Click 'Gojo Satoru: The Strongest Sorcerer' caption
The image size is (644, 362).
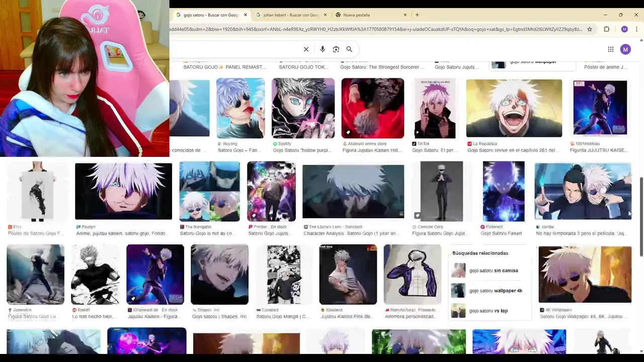(x=382, y=67)
